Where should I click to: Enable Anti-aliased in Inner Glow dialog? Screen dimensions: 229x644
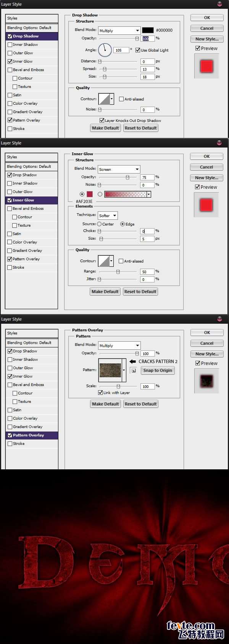click(121, 261)
